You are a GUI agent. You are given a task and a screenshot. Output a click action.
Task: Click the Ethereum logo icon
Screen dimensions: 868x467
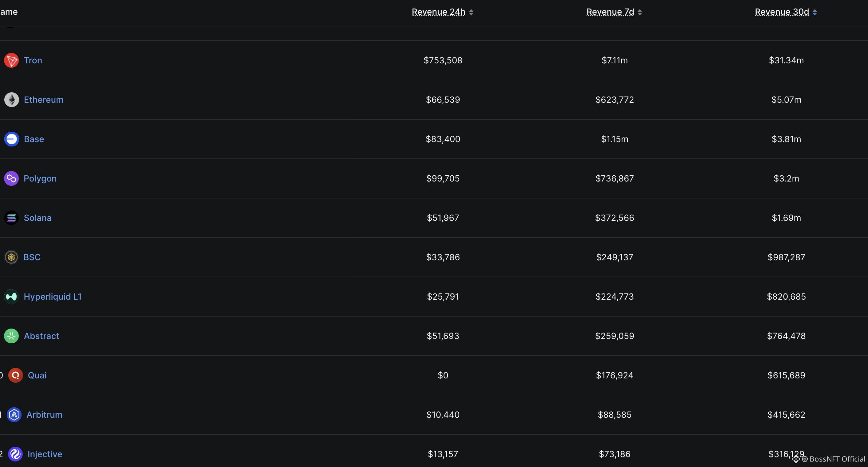coord(11,100)
